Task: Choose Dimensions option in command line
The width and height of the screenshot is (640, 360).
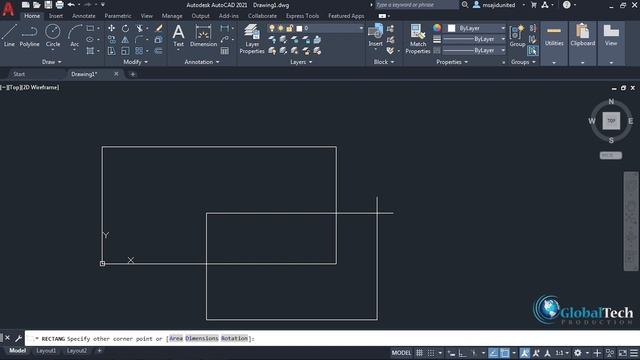Action: click(202, 338)
